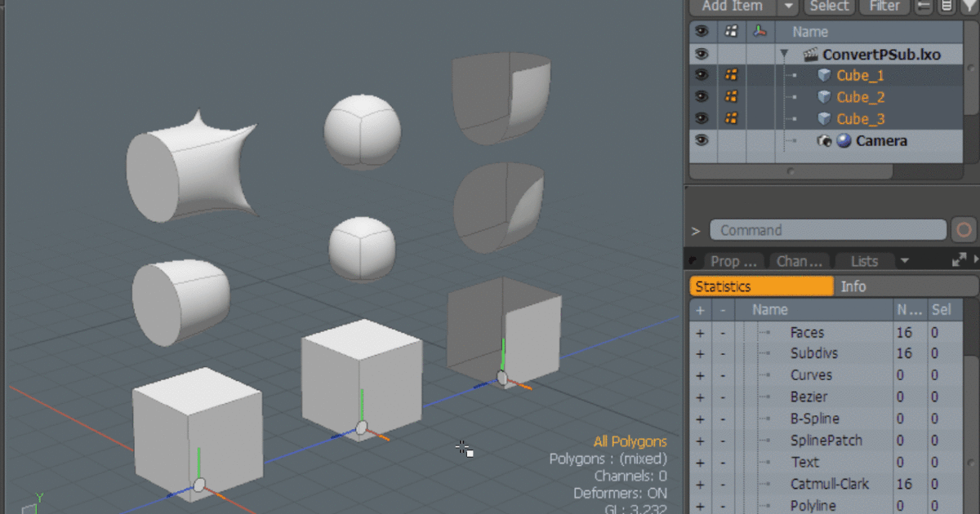Open the dropdown arrow after Lists tab
The width and height of the screenshot is (980, 514).
pos(904,261)
